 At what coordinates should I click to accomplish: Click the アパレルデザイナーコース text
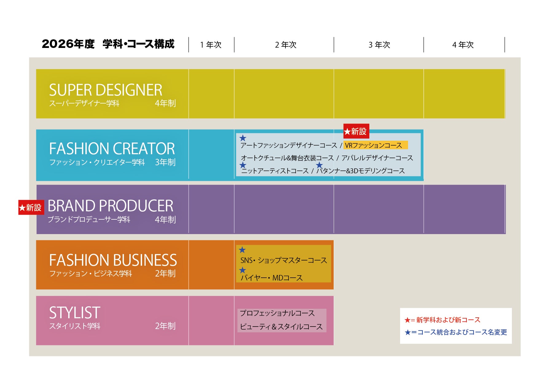tap(377, 158)
